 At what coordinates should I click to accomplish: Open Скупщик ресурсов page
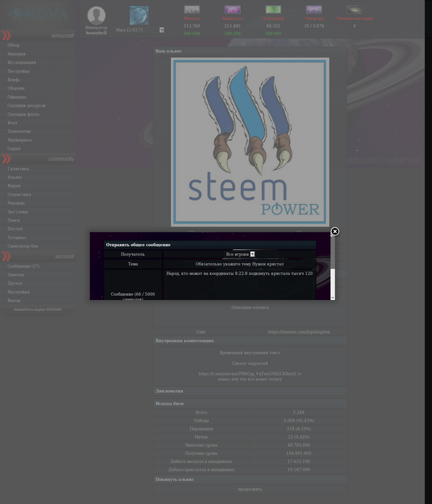click(26, 105)
